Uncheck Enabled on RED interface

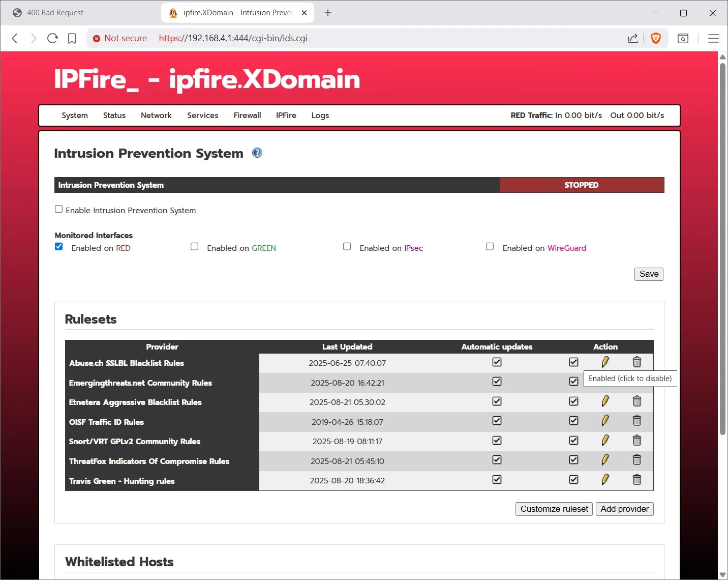[x=59, y=247]
